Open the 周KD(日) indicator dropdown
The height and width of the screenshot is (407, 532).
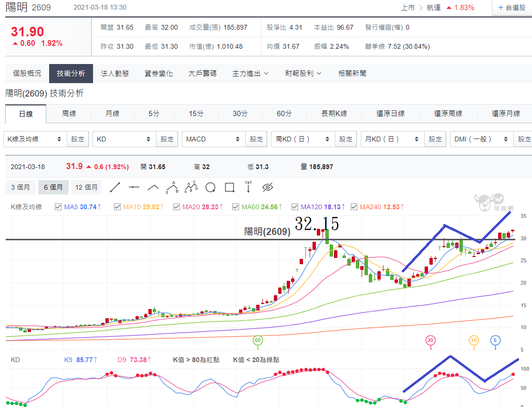click(x=303, y=139)
